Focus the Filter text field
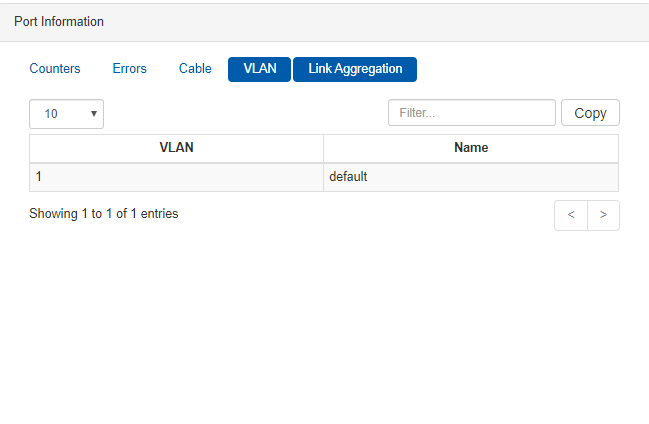 (472, 113)
